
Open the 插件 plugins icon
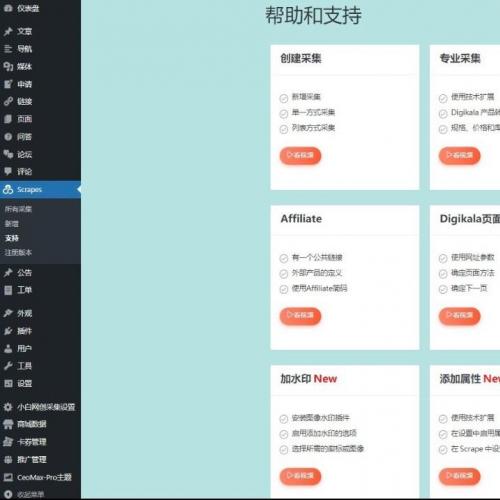click(x=8, y=331)
